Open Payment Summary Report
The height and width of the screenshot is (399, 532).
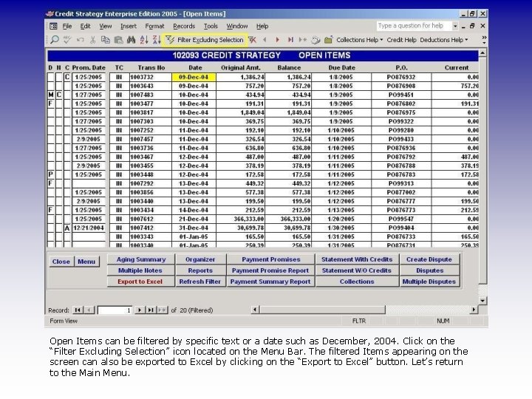(270, 282)
